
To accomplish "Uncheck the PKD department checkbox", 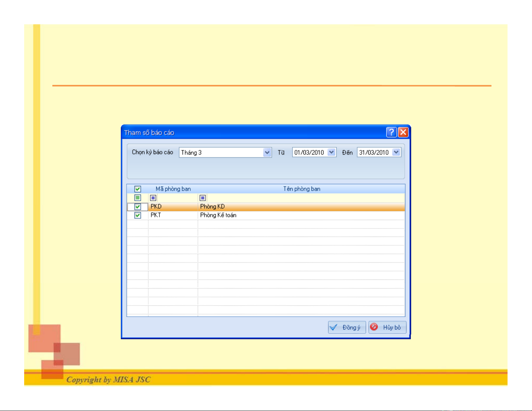I will 138,207.
